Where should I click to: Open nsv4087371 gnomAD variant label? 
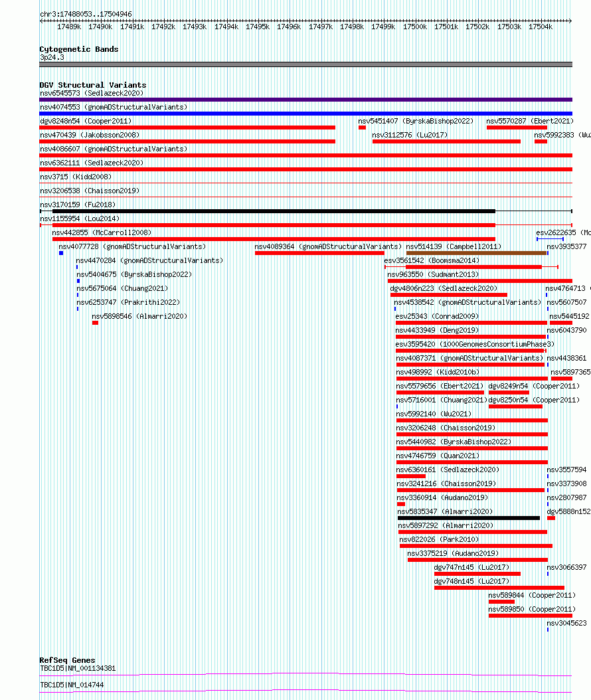click(469, 358)
